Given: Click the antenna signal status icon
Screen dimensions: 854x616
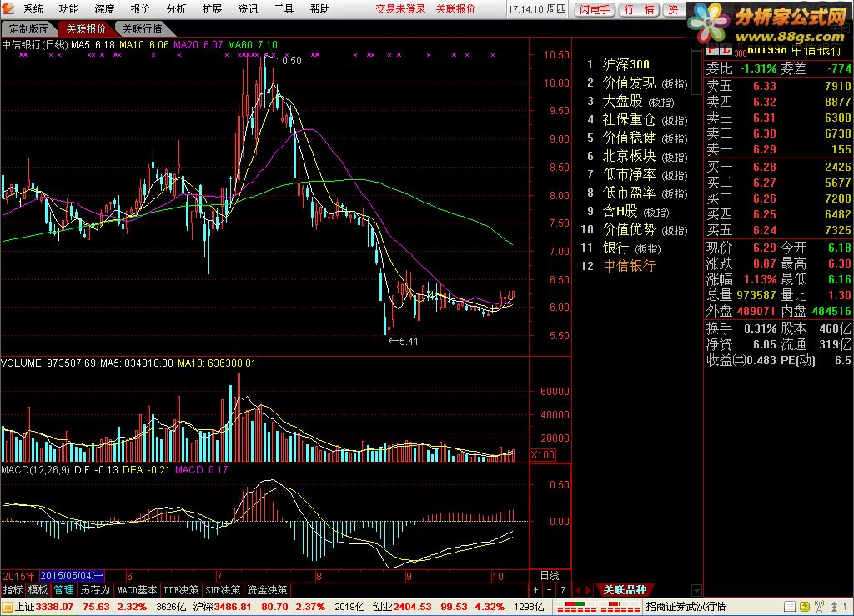Looking at the screenshot, I should 819,606.
